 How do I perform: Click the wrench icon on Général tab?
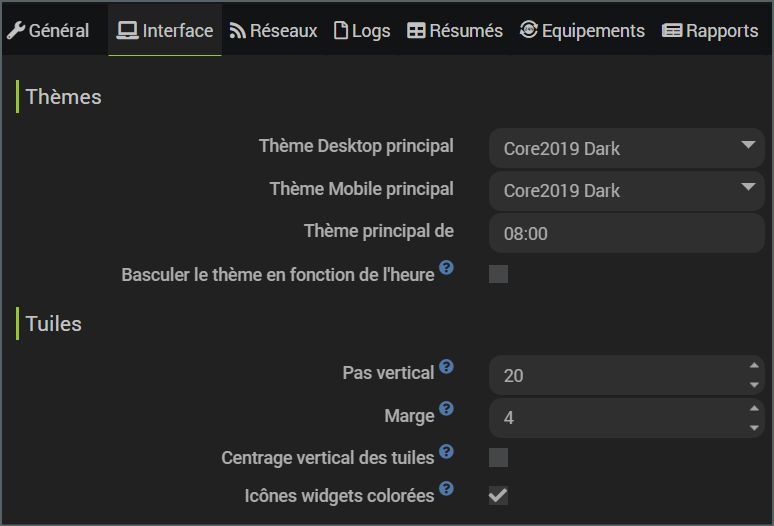pos(15,30)
